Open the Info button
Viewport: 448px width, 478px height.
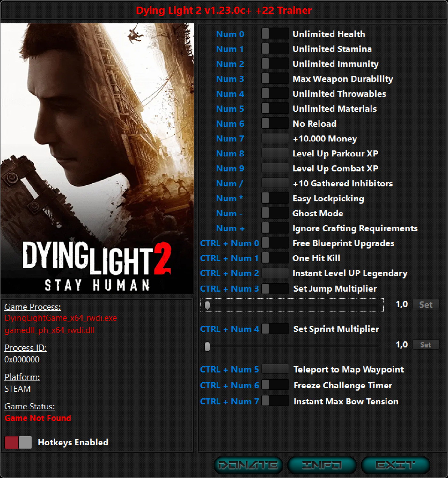322,465
